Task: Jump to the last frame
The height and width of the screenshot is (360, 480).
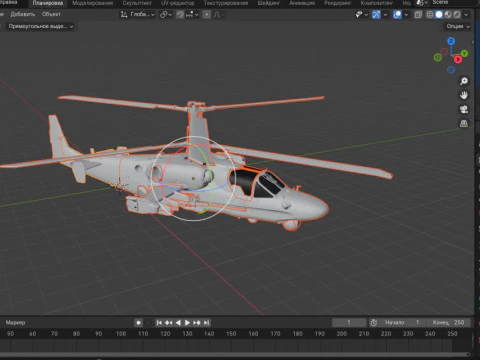Action: [x=206, y=323]
